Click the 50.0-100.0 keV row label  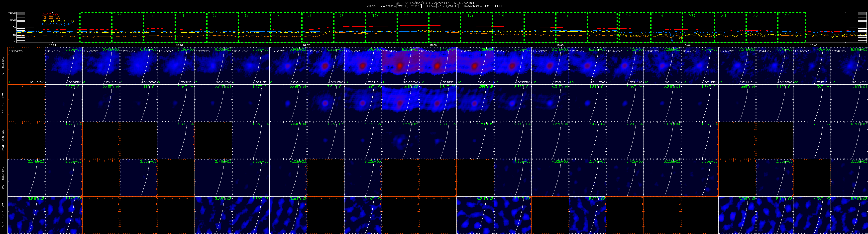tap(3, 215)
